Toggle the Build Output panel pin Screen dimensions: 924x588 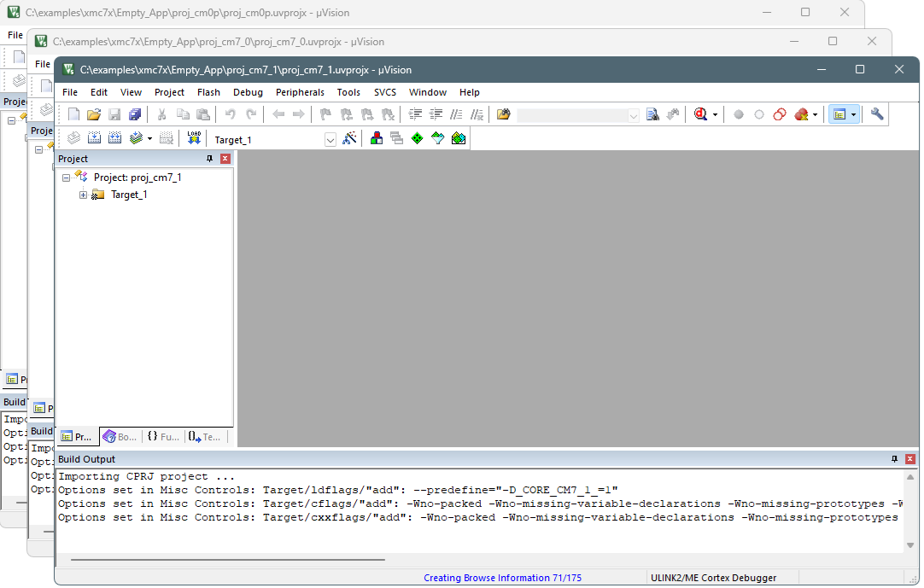[895, 459]
